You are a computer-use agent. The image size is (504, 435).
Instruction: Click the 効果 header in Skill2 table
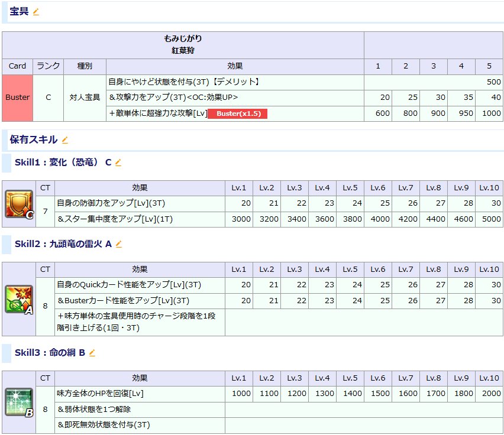coord(140,270)
